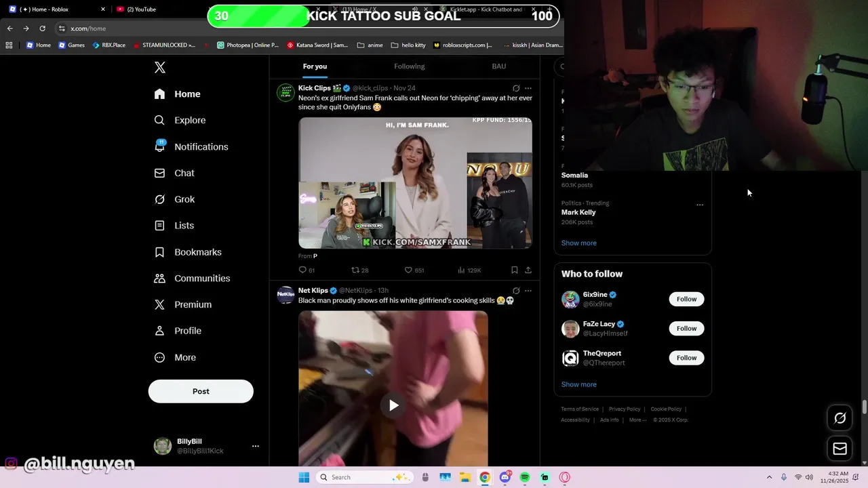
Task: Open the hello kitty bookmarks folder
Action: (408, 45)
